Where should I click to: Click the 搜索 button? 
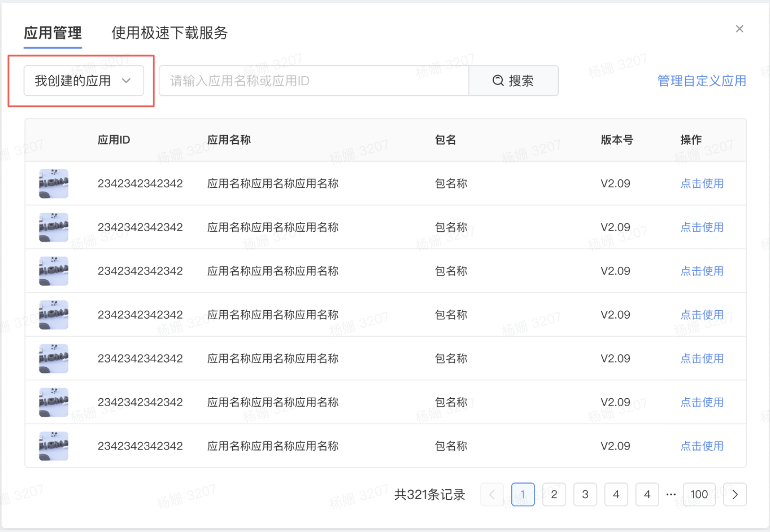coord(521,81)
